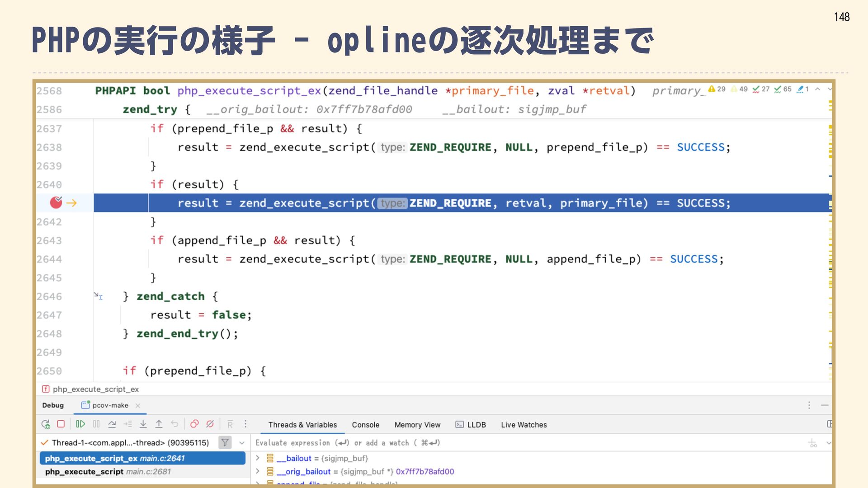Stop the debug session

(61, 424)
